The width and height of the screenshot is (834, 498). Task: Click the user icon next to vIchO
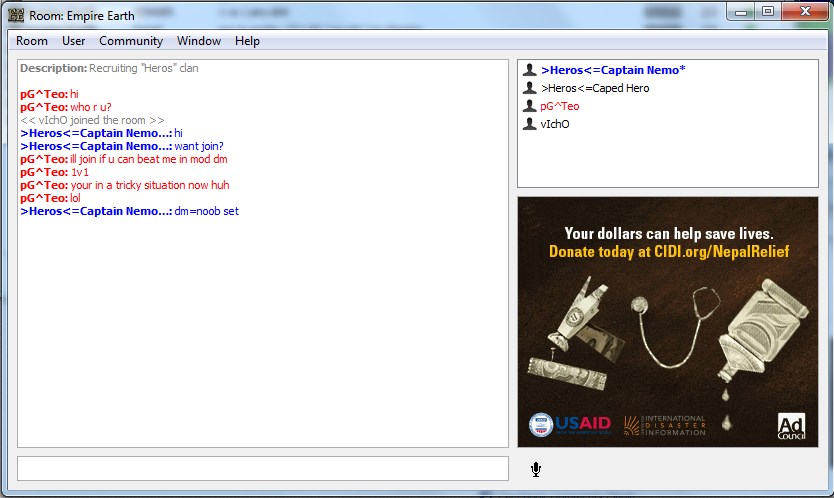(529, 125)
